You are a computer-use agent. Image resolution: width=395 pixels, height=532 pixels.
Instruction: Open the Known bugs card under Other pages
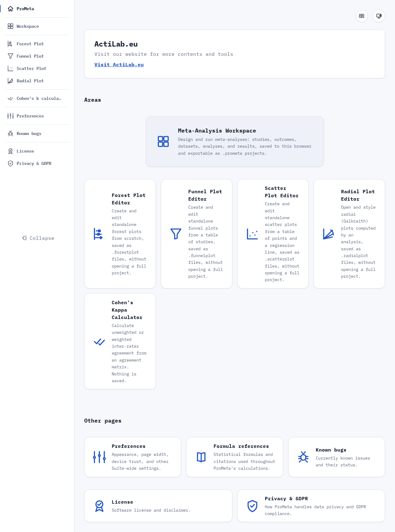(x=337, y=457)
